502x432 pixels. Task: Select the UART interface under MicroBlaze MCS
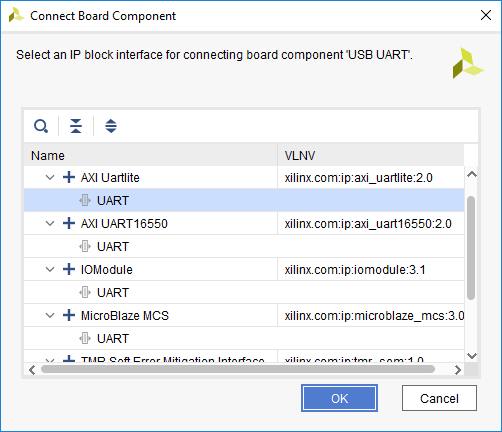[x=244, y=338]
